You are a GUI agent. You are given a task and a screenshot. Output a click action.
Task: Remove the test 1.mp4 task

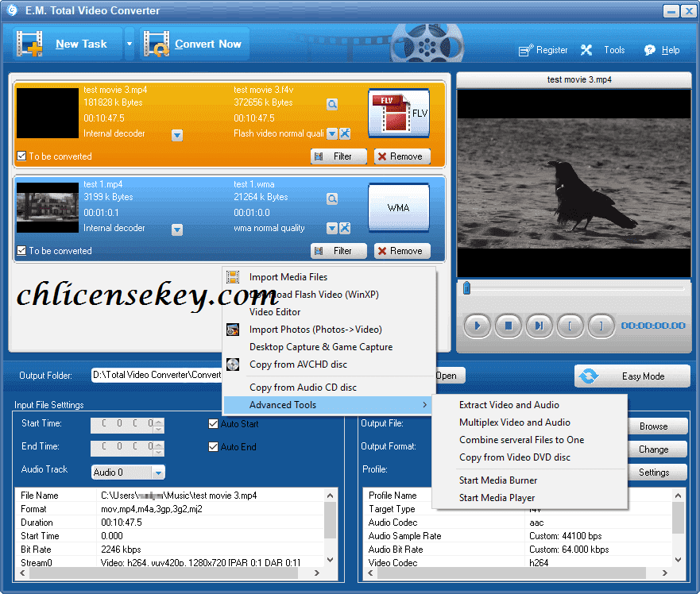[402, 251]
